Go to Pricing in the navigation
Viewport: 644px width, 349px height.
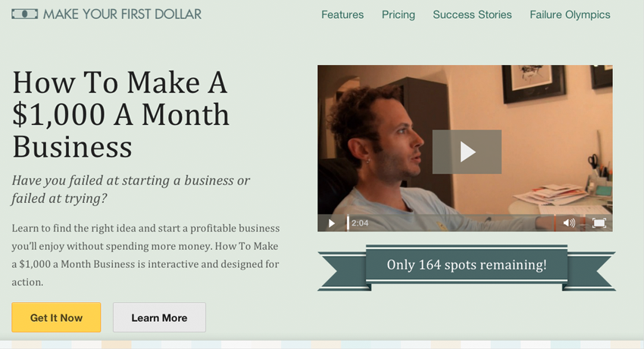coord(399,15)
